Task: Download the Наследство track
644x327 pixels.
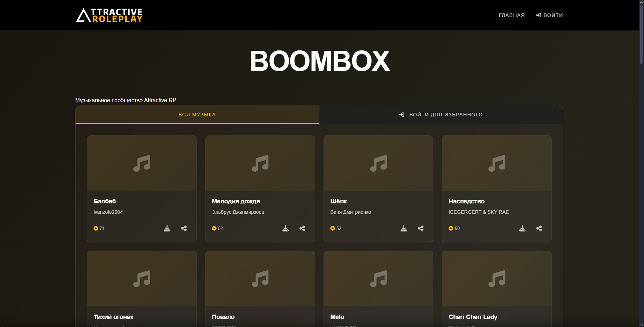Action: (522, 228)
